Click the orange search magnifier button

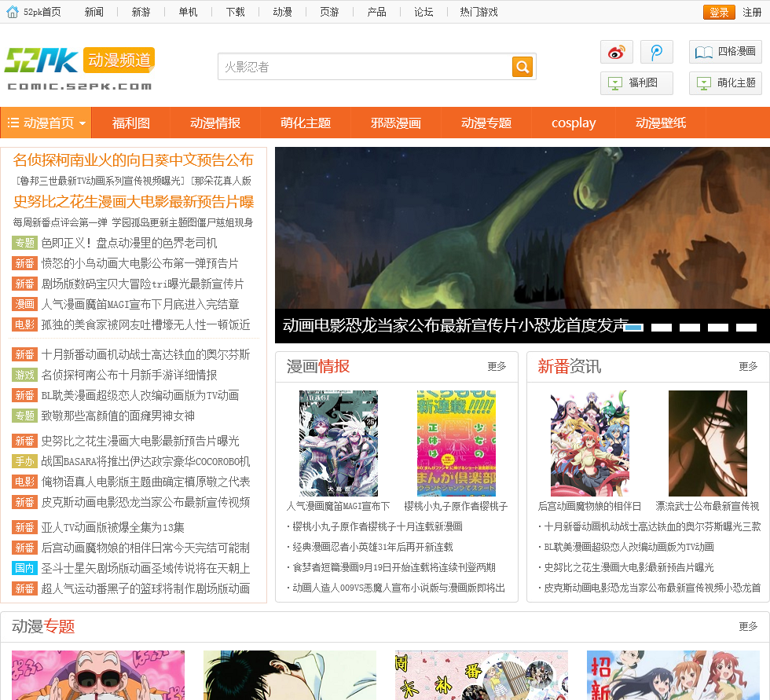click(522, 66)
